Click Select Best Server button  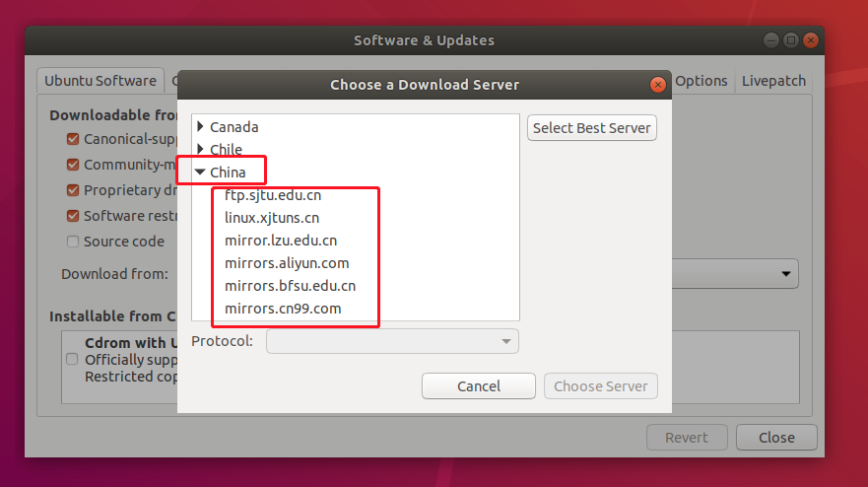tap(592, 128)
